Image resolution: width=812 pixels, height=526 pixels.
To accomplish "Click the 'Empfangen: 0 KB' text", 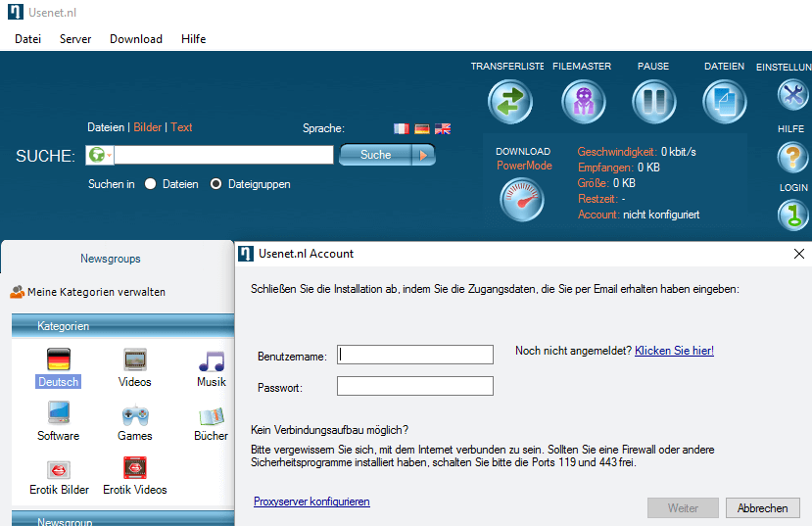I will 619,167.
